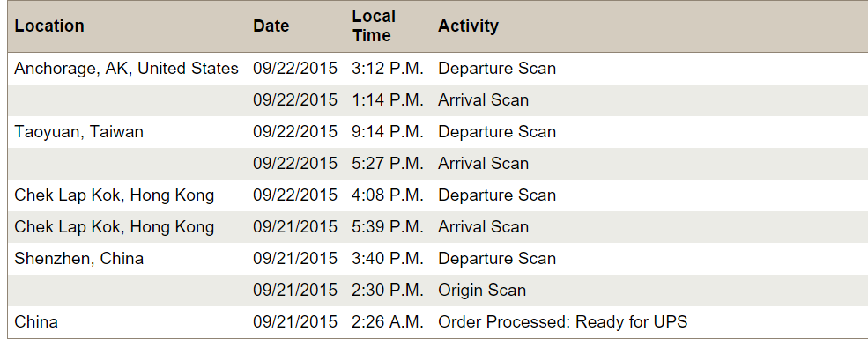Select Order Processed: Ready for UPS text

tap(562, 322)
